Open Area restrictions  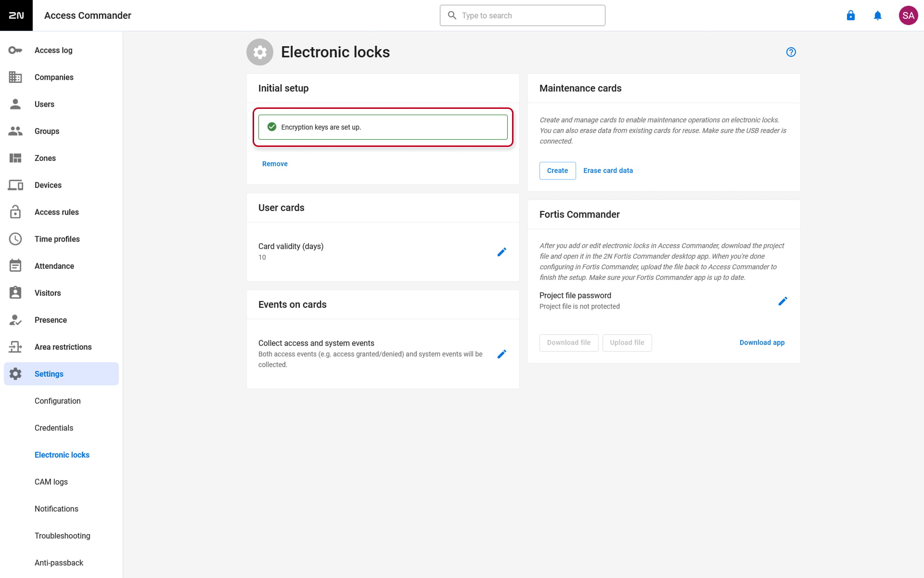click(61, 347)
